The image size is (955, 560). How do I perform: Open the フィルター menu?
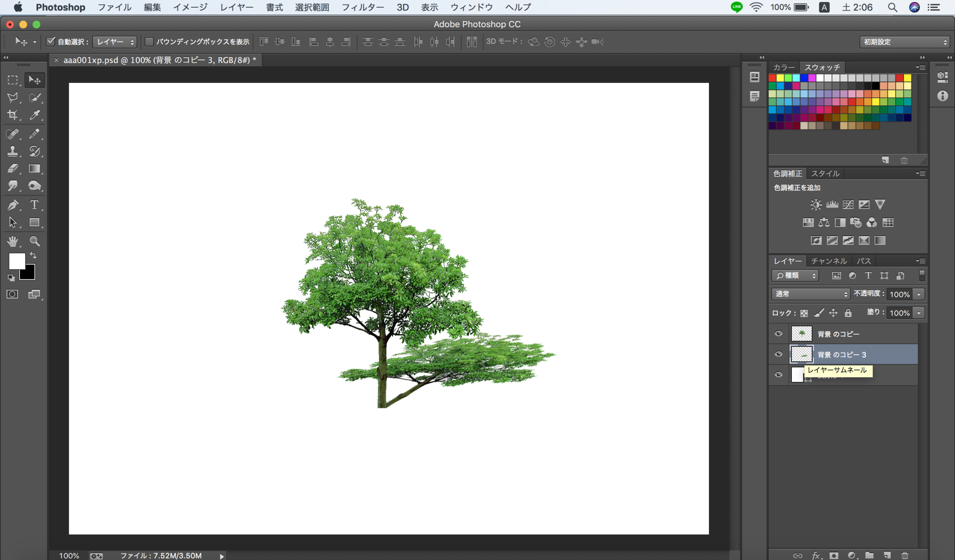coord(360,7)
